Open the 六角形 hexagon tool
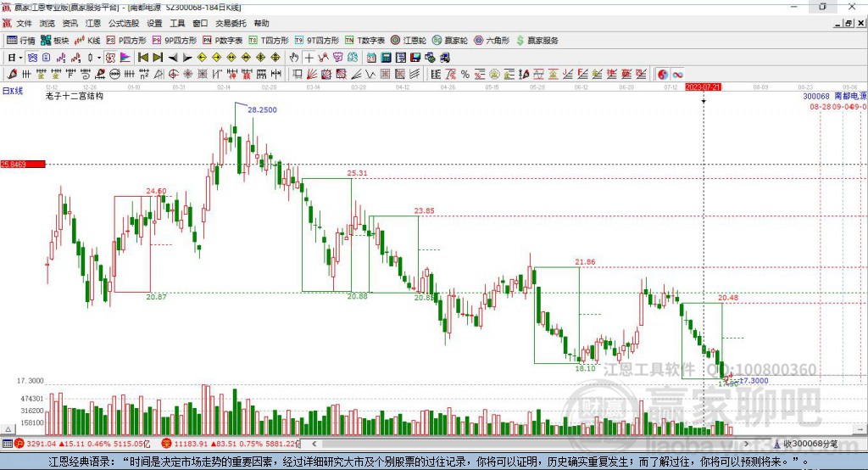 [492, 41]
